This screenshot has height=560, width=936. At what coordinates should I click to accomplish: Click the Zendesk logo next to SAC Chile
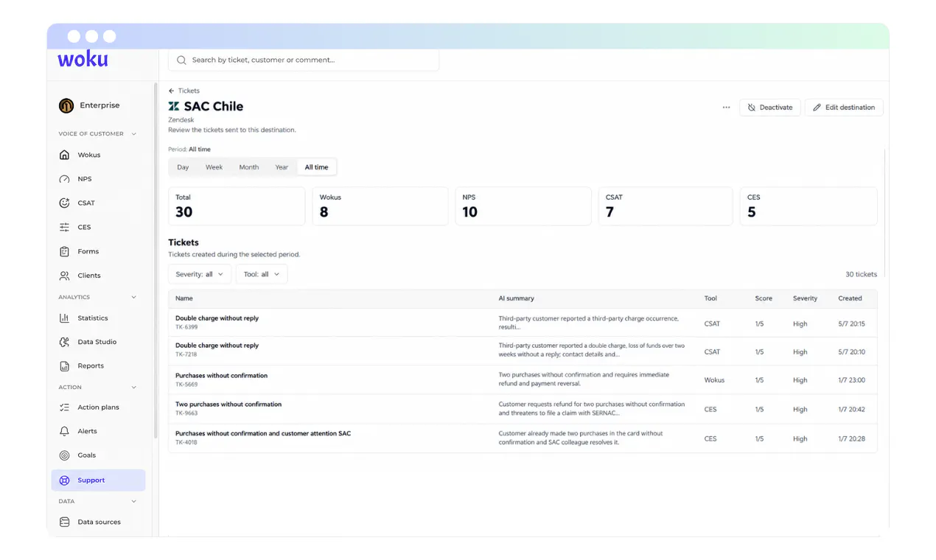(174, 106)
